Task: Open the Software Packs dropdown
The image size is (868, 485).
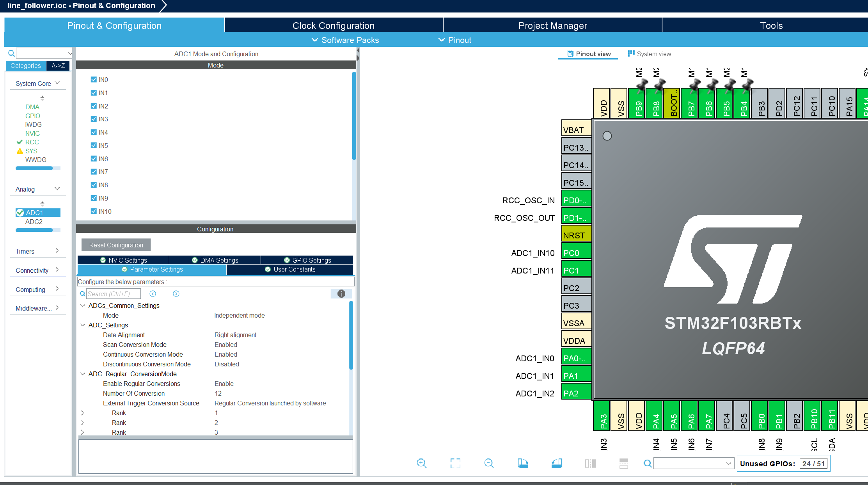Action: coord(345,40)
